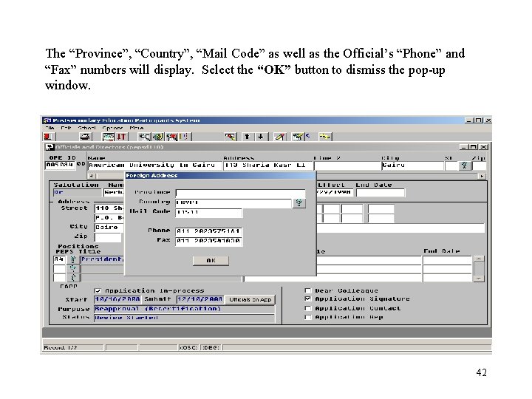Click the Officials on App button
This screenshot has width=532, height=399.
250,299
